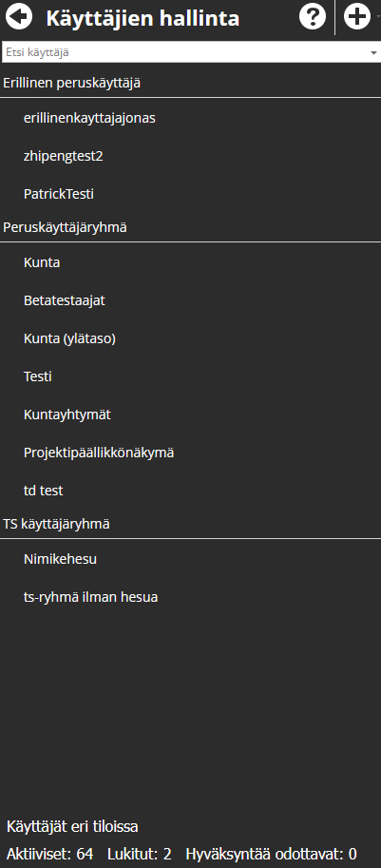
Task: Open the help question mark icon
Action: (x=313, y=17)
